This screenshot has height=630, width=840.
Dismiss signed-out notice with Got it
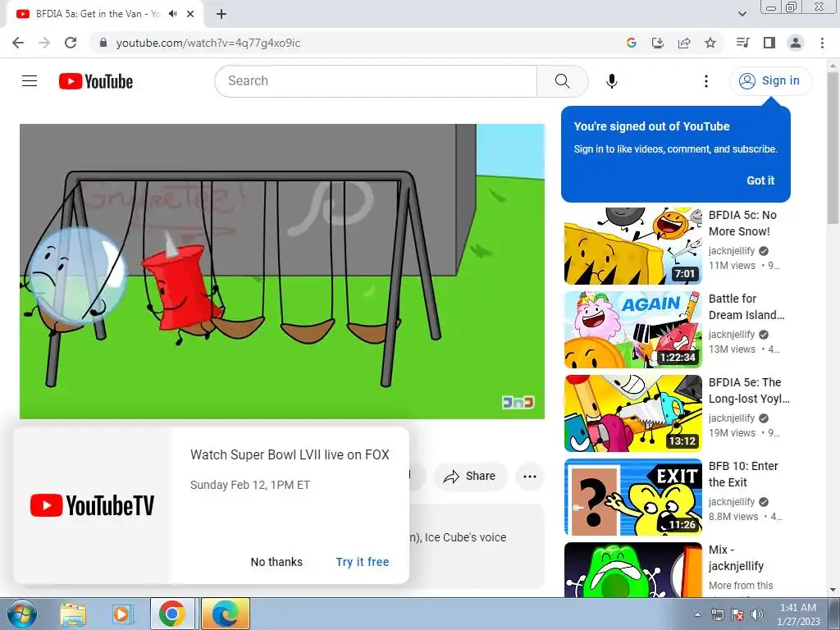(760, 180)
